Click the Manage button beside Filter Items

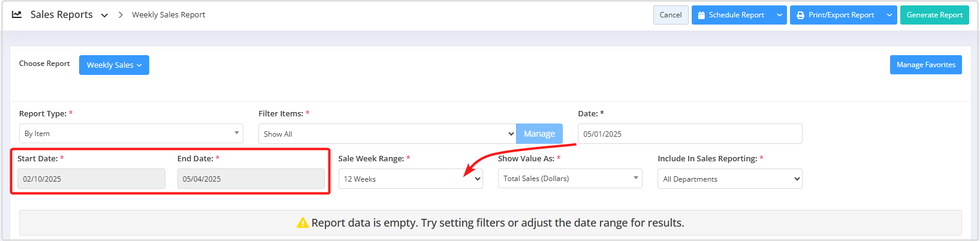[x=539, y=134]
